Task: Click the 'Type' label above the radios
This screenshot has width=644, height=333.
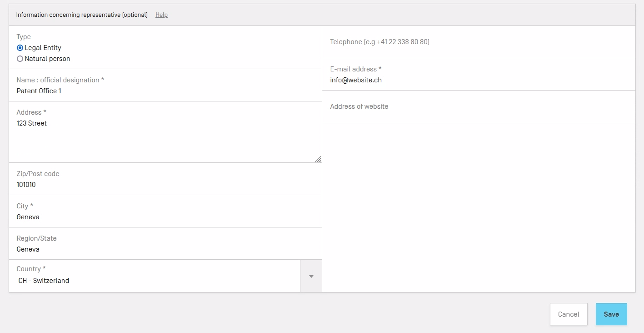Action: 24,37
